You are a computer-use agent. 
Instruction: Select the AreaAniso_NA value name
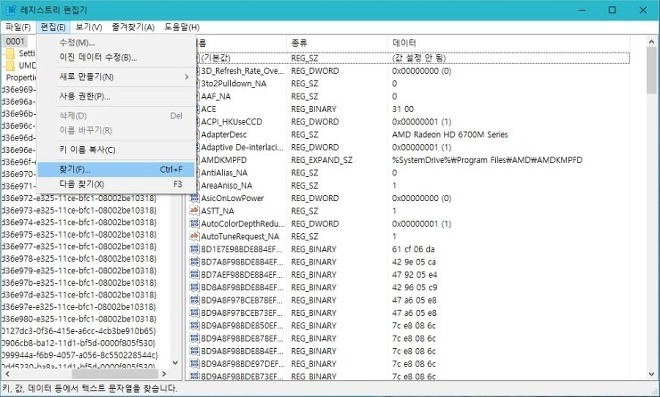(226, 185)
